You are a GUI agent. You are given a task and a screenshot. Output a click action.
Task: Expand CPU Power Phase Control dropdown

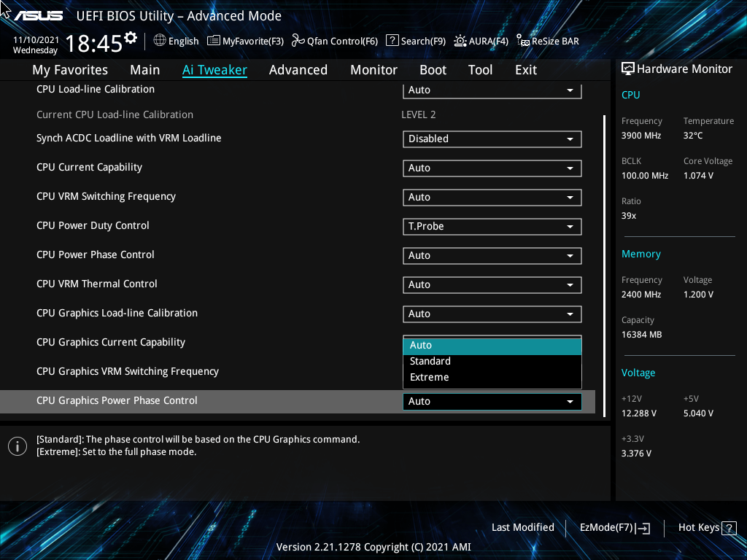(492, 256)
